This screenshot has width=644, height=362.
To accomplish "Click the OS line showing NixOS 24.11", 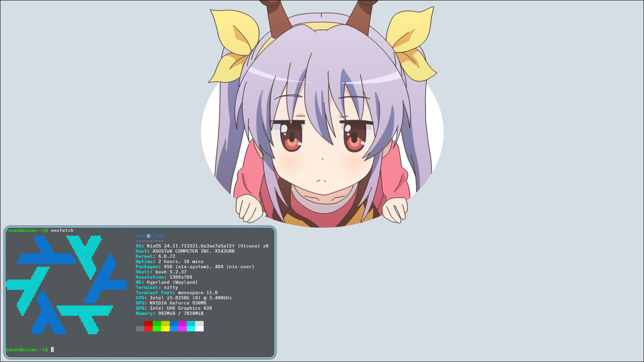I will (x=202, y=246).
